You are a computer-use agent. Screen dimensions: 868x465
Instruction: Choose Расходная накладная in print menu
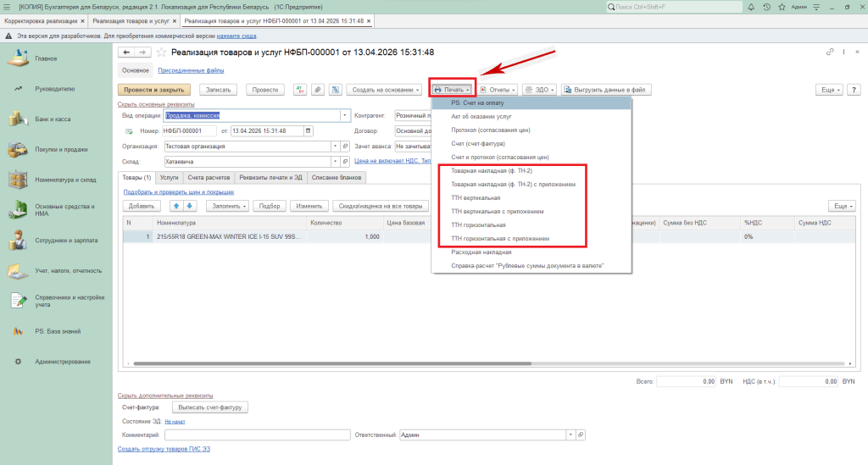tap(481, 252)
